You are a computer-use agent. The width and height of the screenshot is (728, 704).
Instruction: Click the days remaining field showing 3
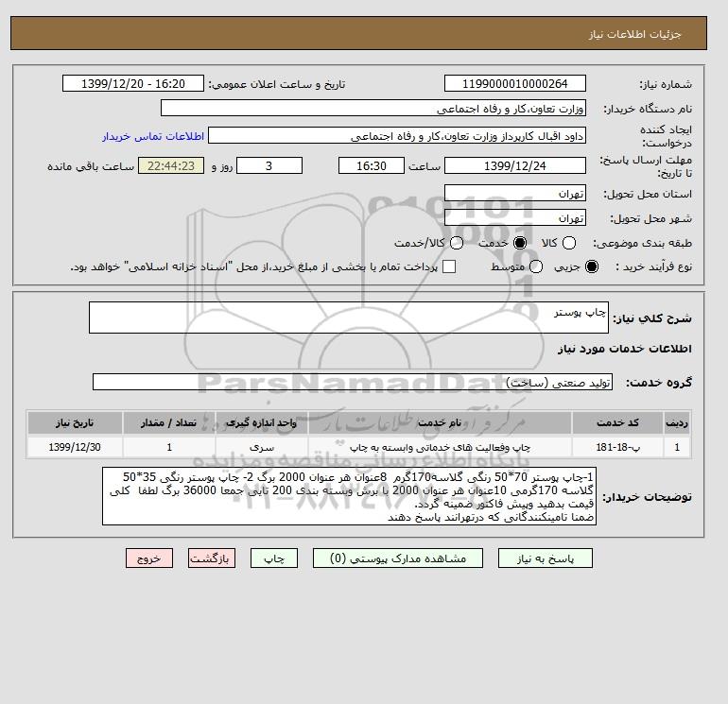pyautogui.click(x=269, y=165)
